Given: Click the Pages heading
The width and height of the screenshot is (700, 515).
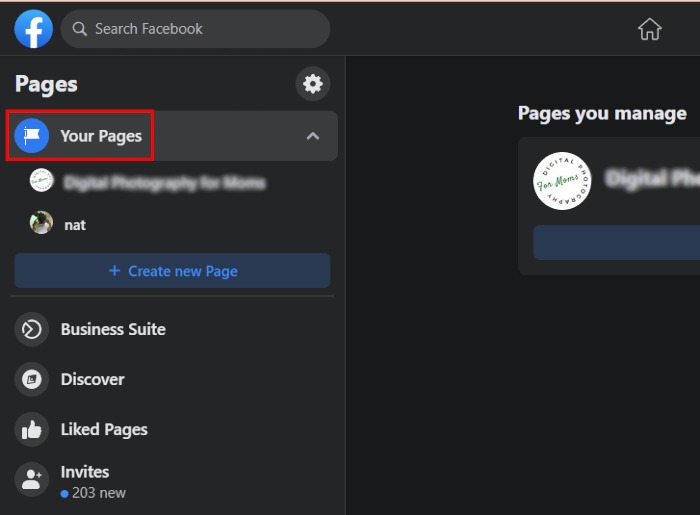Looking at the screenshot, I should click(46, 84).
